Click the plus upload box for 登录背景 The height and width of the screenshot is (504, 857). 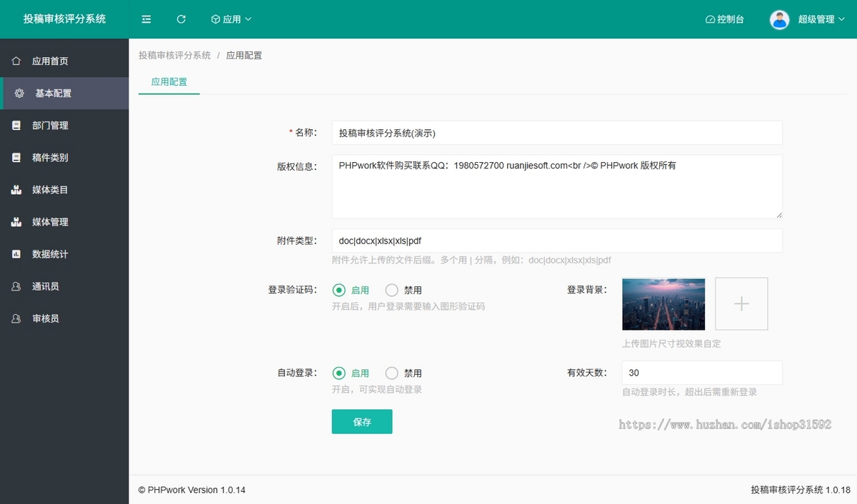pyautogui.click(x=741, y=304)
